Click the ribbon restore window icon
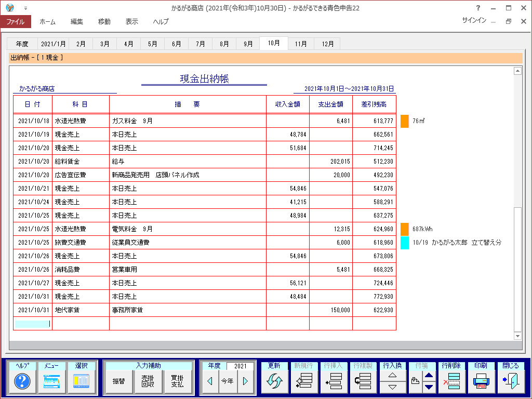This screenshot has width=532, height=399. tap(508, 21)
